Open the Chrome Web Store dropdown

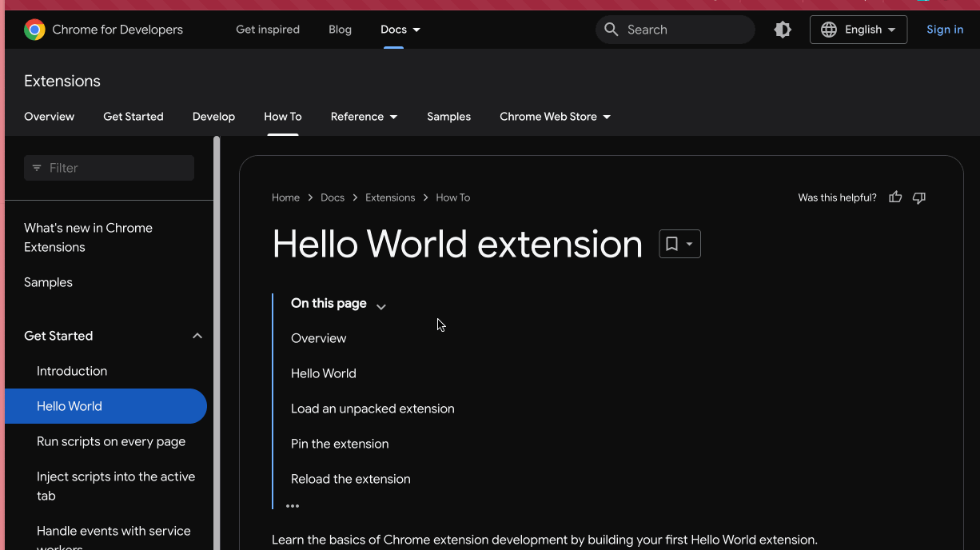(x=555, y=117)
